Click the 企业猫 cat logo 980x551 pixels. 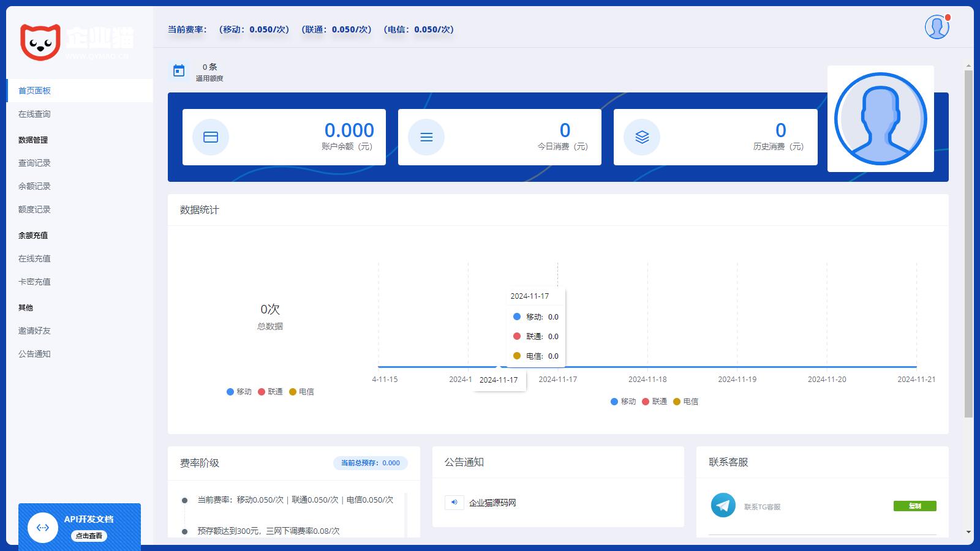tap(40, 42)
